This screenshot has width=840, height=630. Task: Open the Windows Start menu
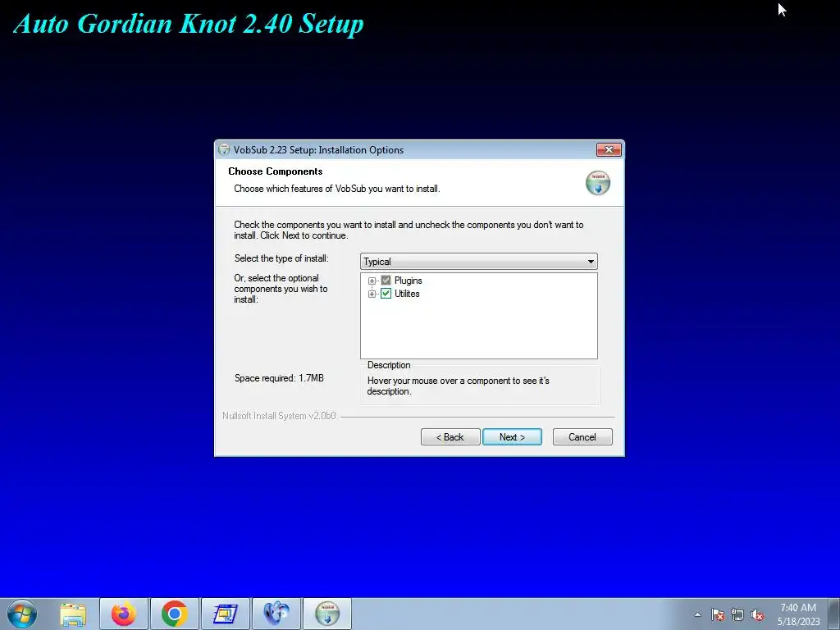click(22, 614)
